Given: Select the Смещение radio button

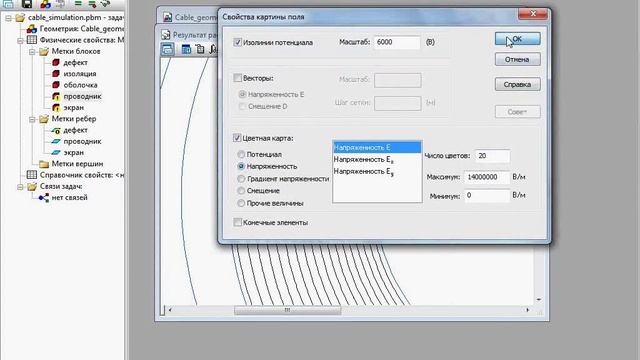Looking at the screenshot, I should (x=241, y=191).
